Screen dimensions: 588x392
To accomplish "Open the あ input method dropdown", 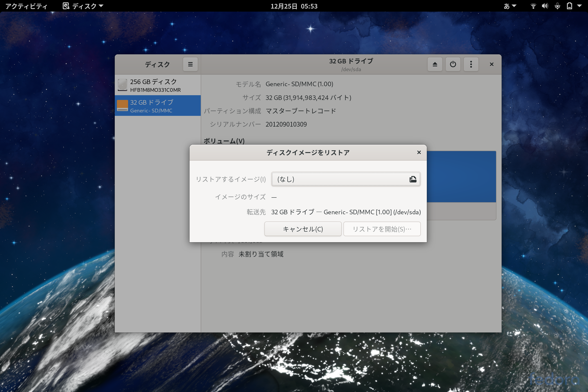I will tap(510, 6).
